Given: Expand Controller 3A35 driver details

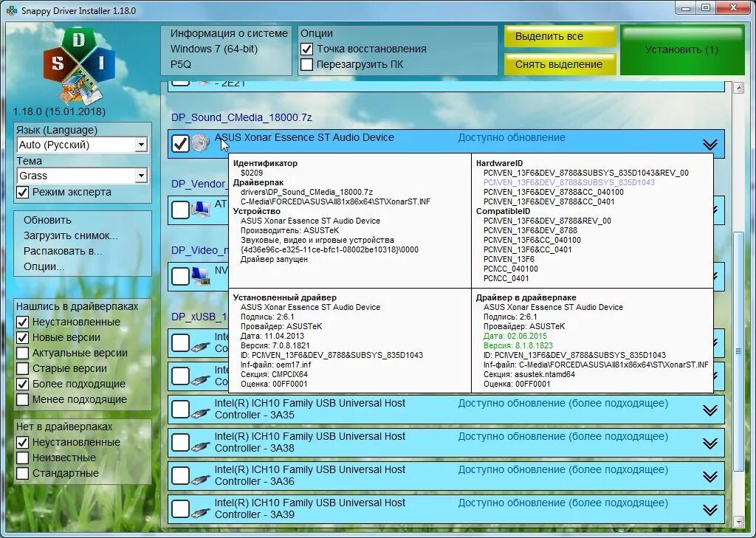Looking at the screenshot, I should coord(709,410).
